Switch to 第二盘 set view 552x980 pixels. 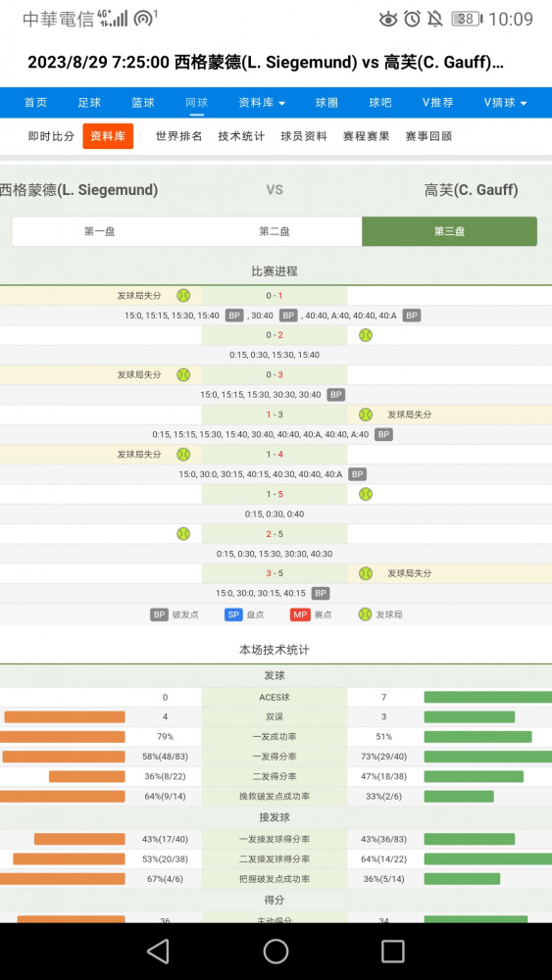275,231
